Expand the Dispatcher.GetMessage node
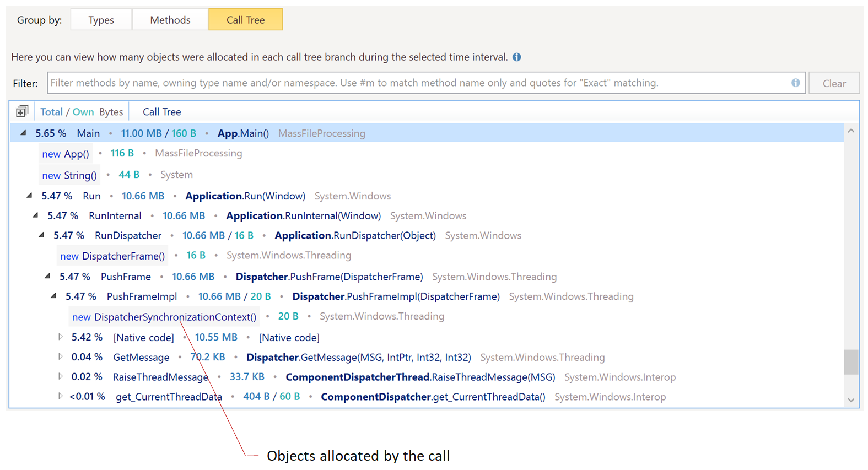The height and width of the screenshot is (470, 868). pyautogui.click(x=61, y=356)
